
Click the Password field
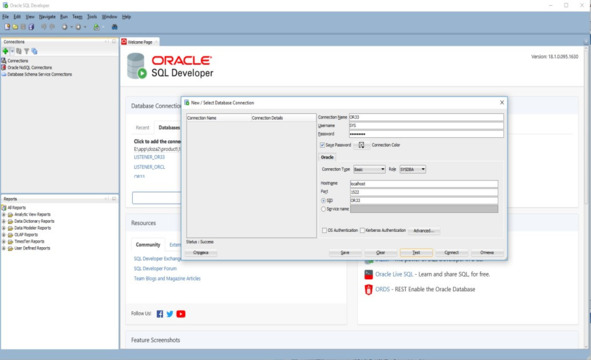(426, 134)
